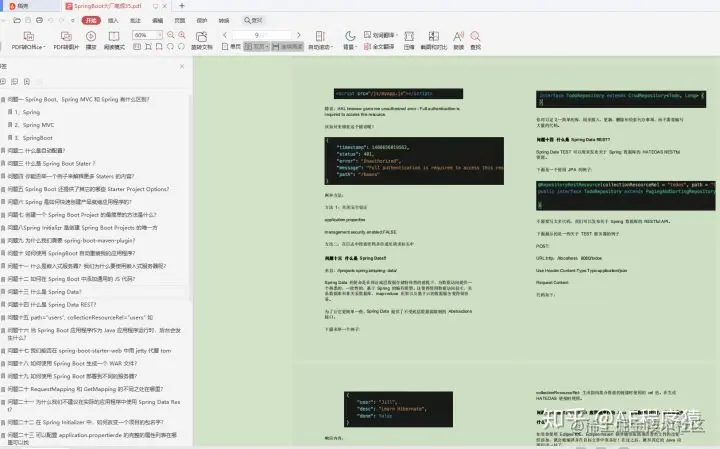Viewport: 720px width, 449px height.
Task: Go to the next page arrow
Action: pyautogui.click(x=299, y=35)
